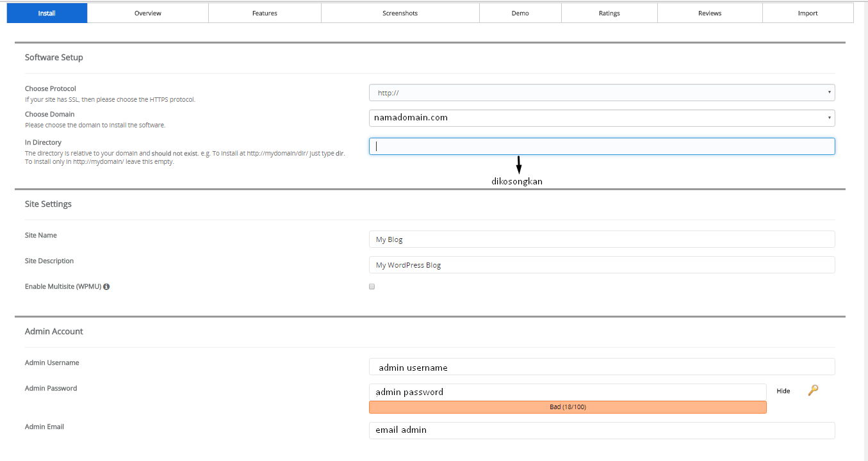
Task: Open the Choose Domain dropdown
Action: click(x=602, y=118)
